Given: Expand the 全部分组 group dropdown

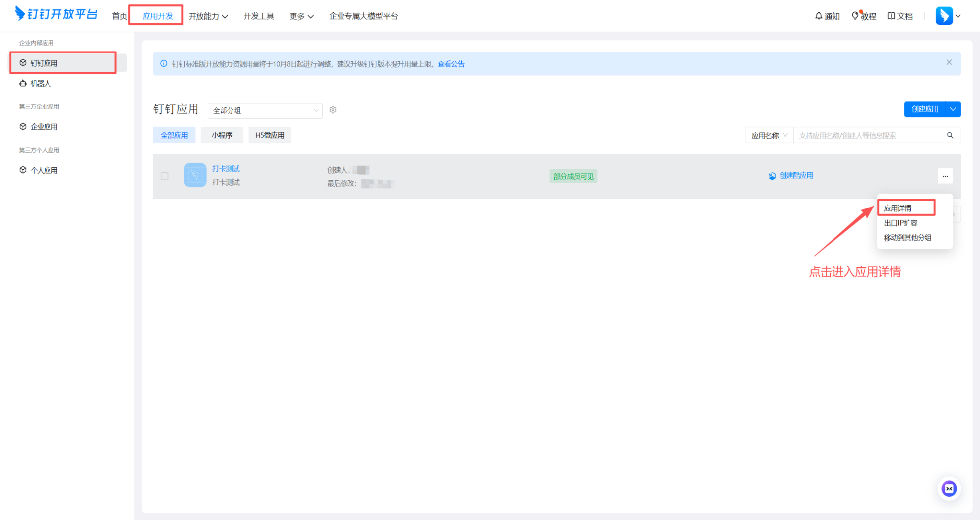Looking at the screenshot, I should 265,110.
